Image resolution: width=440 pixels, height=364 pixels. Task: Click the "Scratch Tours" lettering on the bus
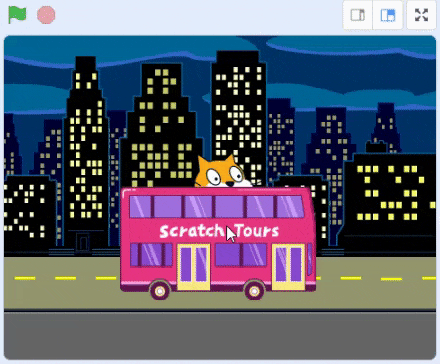coord(219,231)
